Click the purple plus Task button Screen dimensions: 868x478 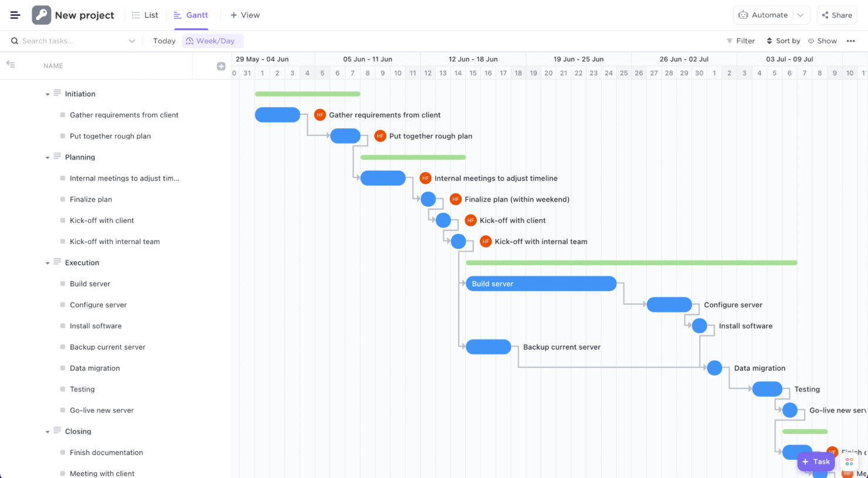(816, 462)
